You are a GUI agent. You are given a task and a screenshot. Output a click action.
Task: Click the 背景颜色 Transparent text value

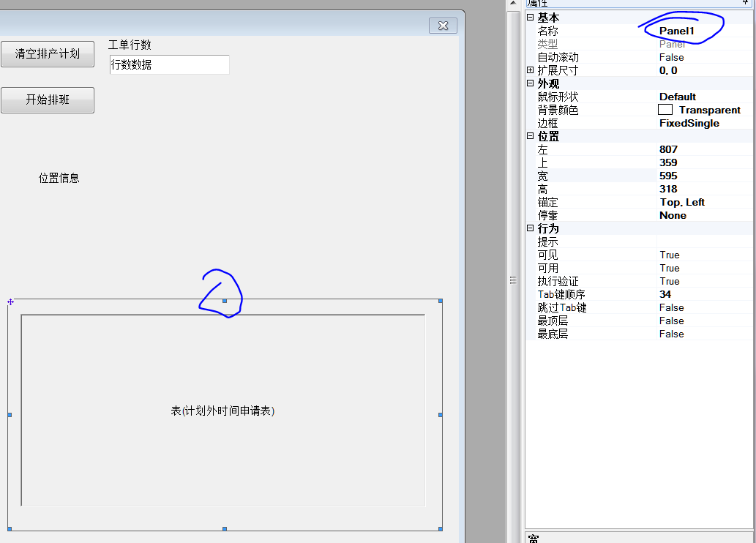pyautogui.click(x=710, y=110)
